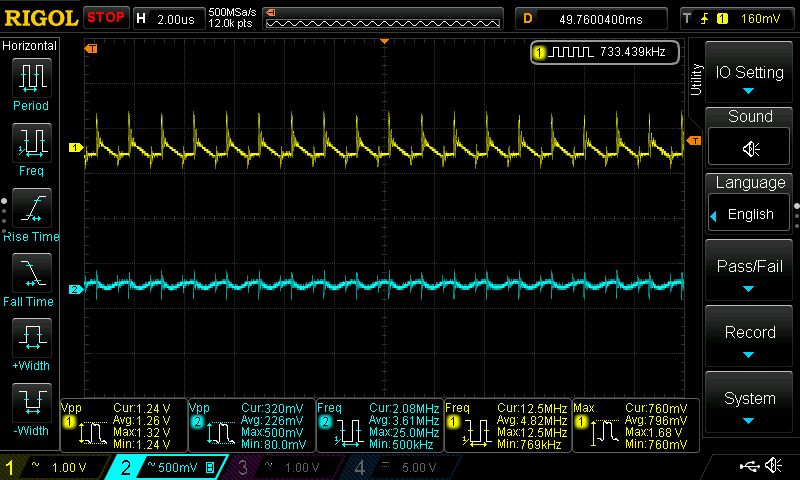Click the orange T trigger position marker top-left
800x480 pixels.
click(x=91, y=48)
